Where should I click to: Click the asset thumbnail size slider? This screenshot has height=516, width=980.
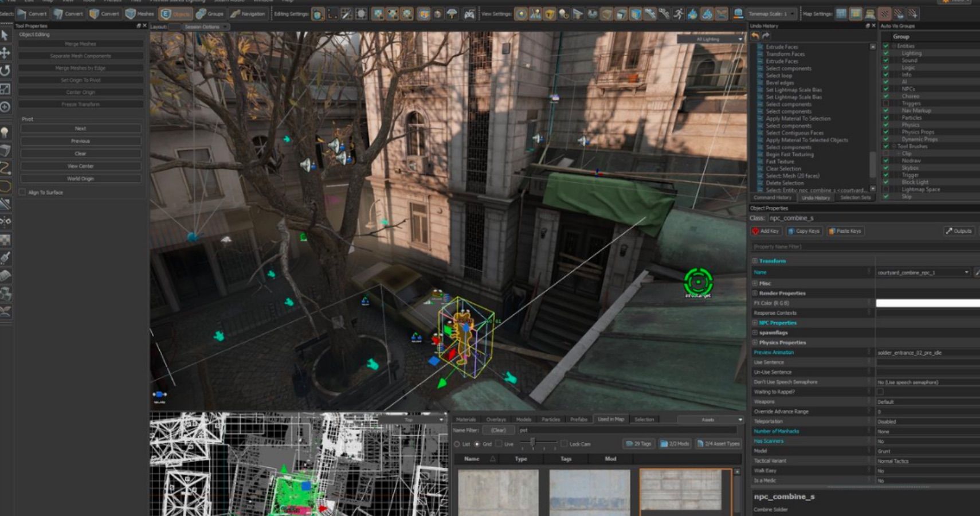pos(532,443)
